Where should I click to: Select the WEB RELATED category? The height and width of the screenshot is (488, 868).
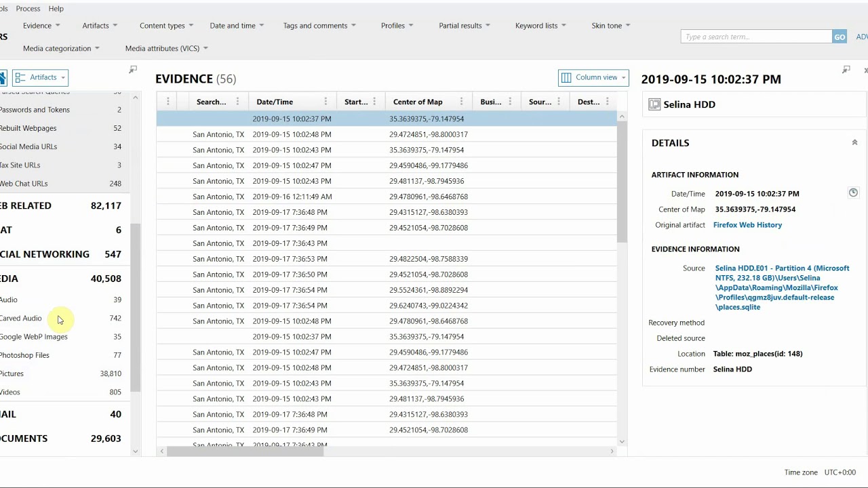point(60,205)
